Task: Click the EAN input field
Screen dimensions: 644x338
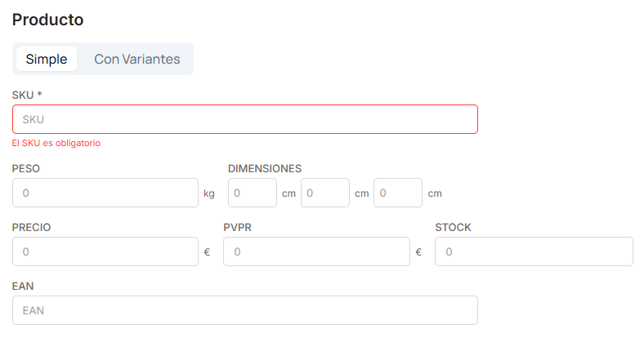Action: click(x=245, y=310)
